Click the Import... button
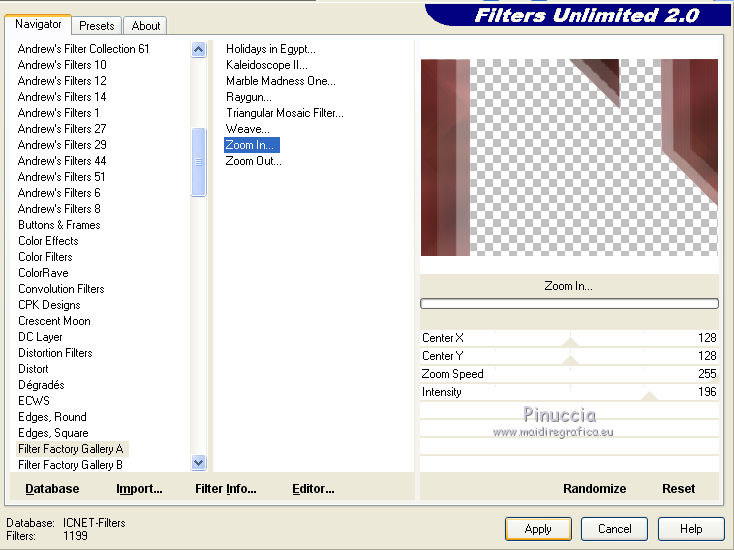 coord(139,489)
